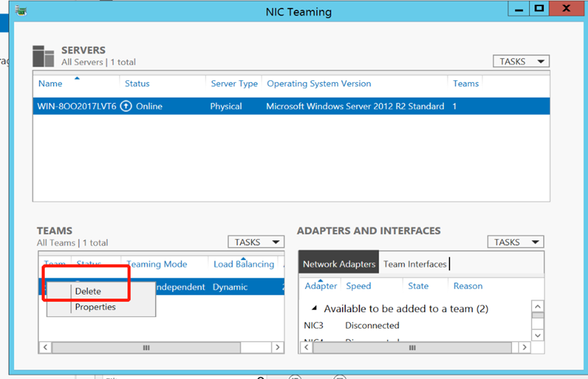Click adapters list scroll left arrow
The width and height of the screenshot is (588, 379).
(x=307, y=347)
